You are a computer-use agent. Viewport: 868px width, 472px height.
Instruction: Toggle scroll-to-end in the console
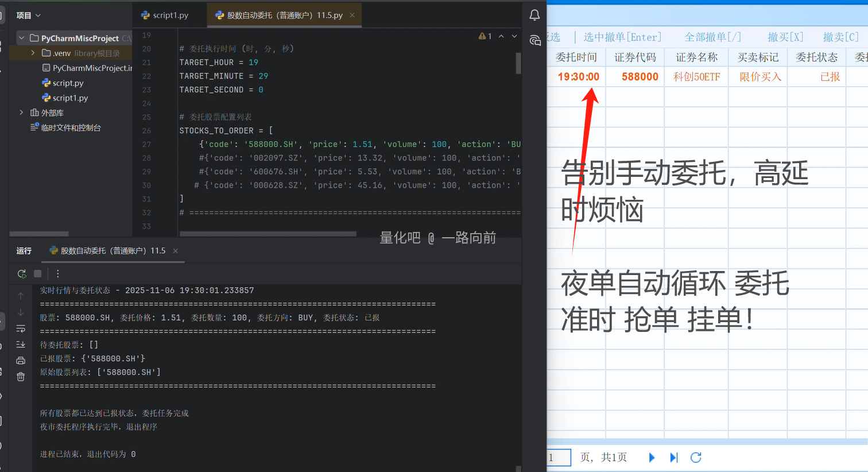[x=21, y=345]
